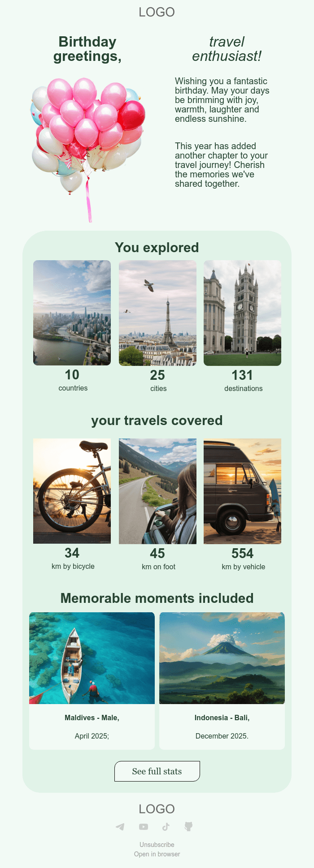314x868 pixels.
Task: Open the van on beach photo
Action: 243,491
